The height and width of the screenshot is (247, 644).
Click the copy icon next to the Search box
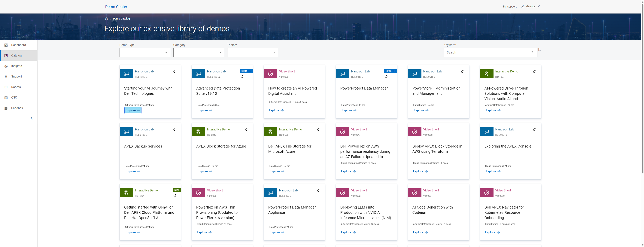pos(540,50)
